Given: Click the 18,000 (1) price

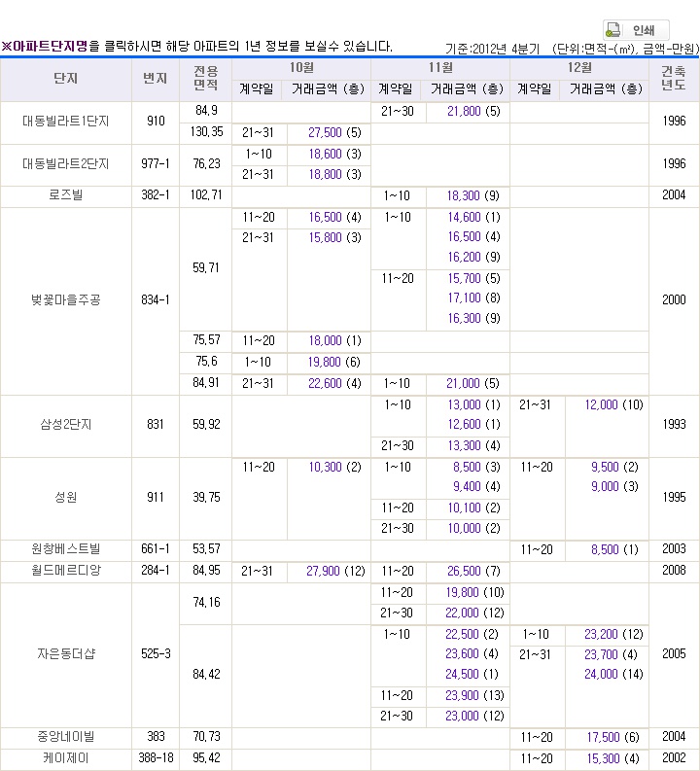Looking at the screenshot, I should click(334, 340).
